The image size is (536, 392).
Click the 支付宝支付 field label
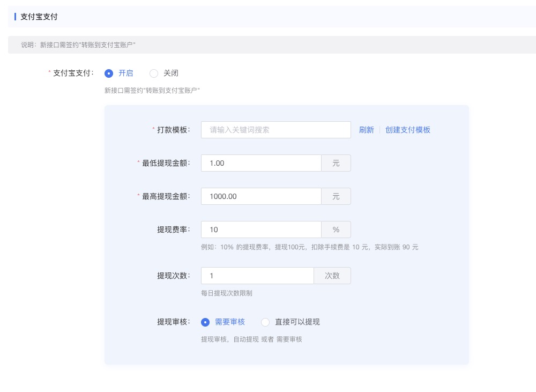point(73,73)
